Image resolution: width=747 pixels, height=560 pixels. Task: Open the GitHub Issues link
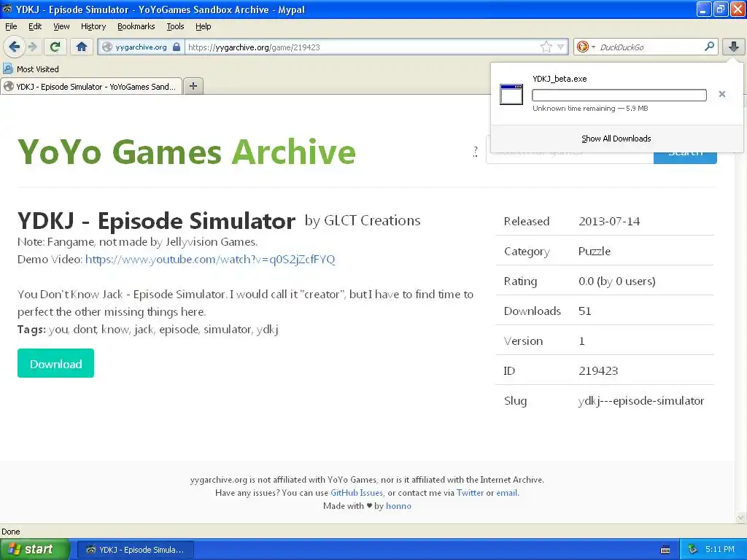357,493
